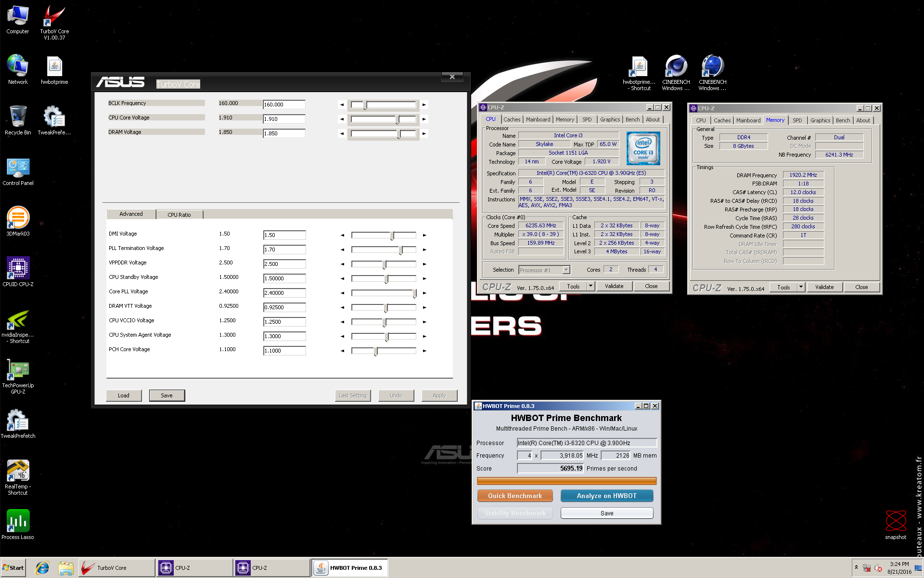924x578 pixels.
Task: Launch the nvidiaInspector shortcut icon
Action: (x=18, y=326)
